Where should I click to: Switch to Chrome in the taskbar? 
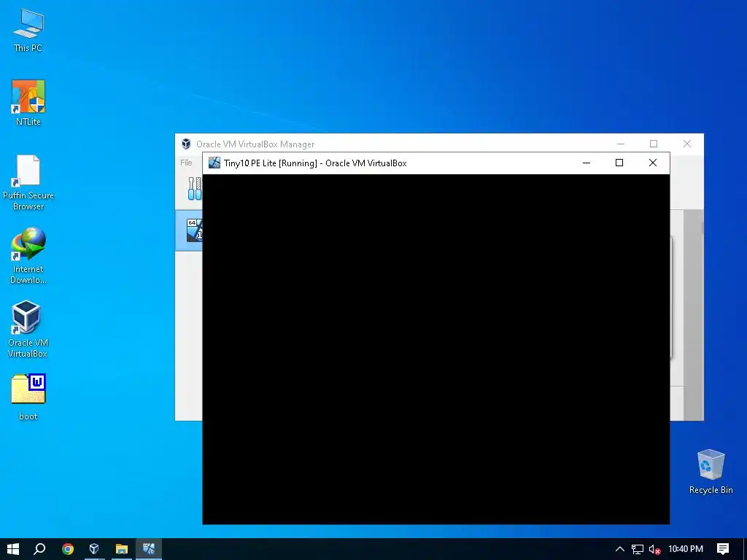point(68,549)
